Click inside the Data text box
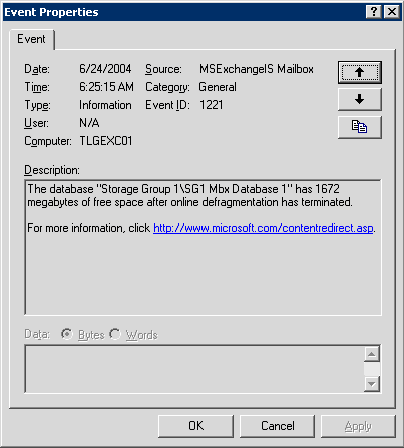The image size is (404, 448). click(194, 369)
